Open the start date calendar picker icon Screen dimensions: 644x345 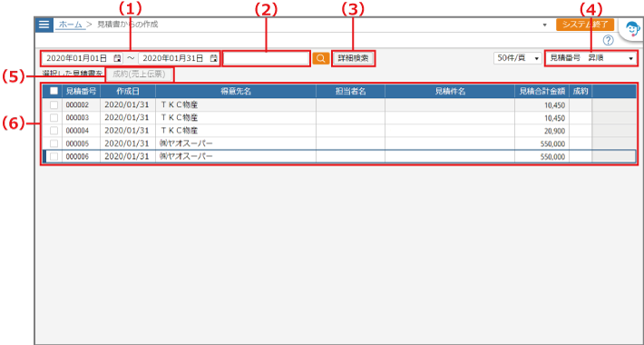(117, 58)
